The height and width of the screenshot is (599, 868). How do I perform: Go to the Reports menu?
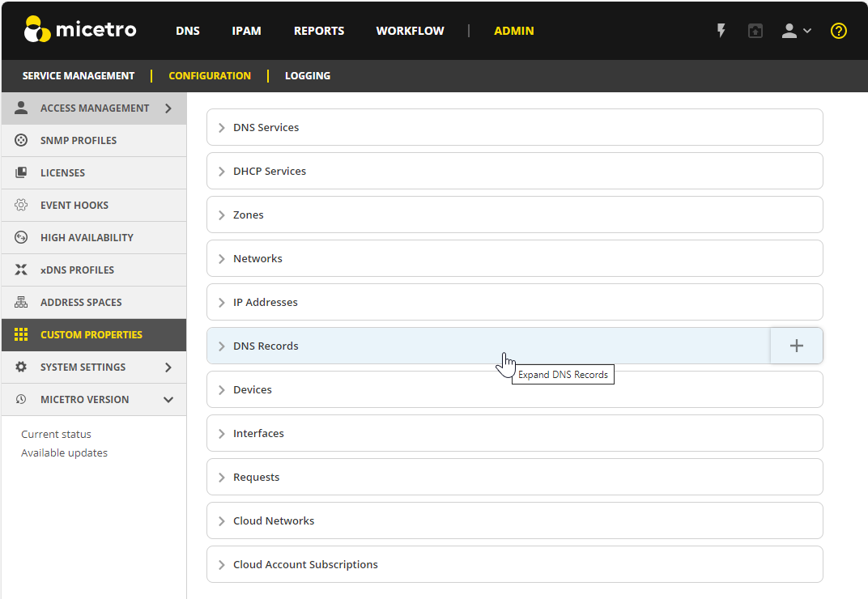coord(319,31)
